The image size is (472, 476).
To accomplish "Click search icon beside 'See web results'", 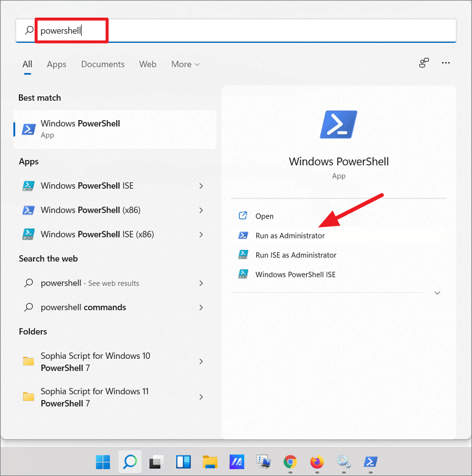I will click(29, 283).
